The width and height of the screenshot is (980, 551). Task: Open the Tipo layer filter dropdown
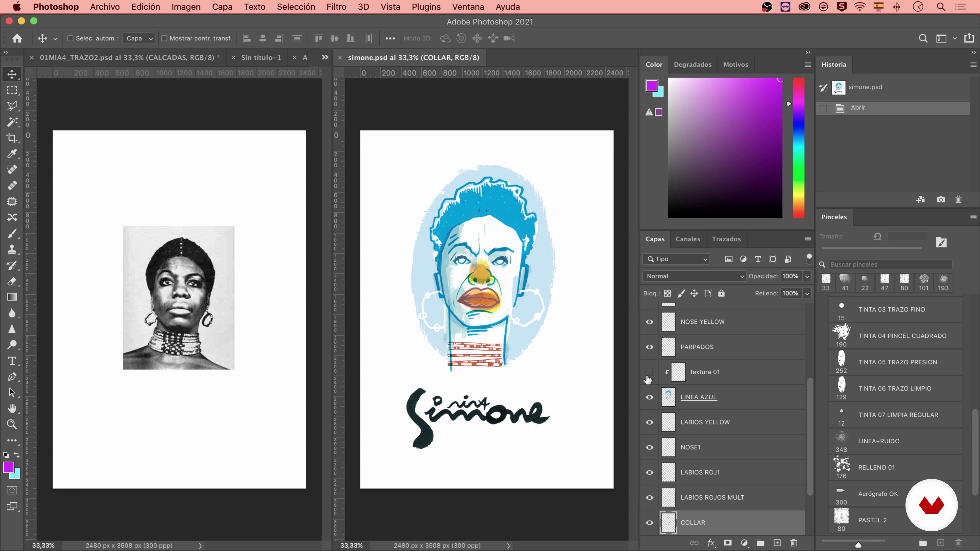pyautogui.click(x=676, y=259)
